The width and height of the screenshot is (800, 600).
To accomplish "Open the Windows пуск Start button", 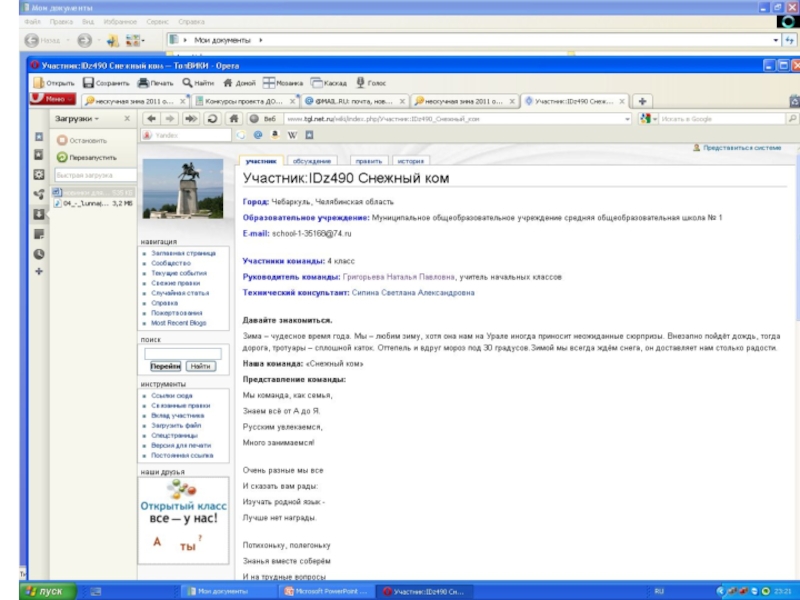I will [x=43, y=591].
